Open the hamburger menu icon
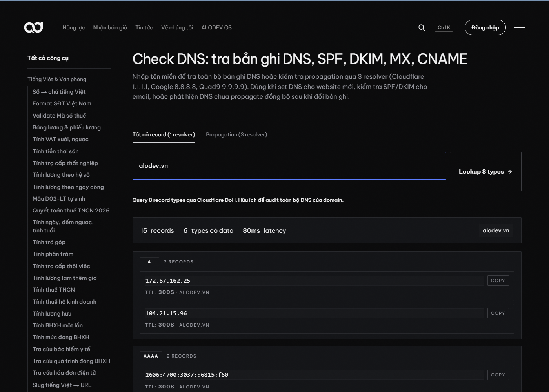 coord(520,27)
